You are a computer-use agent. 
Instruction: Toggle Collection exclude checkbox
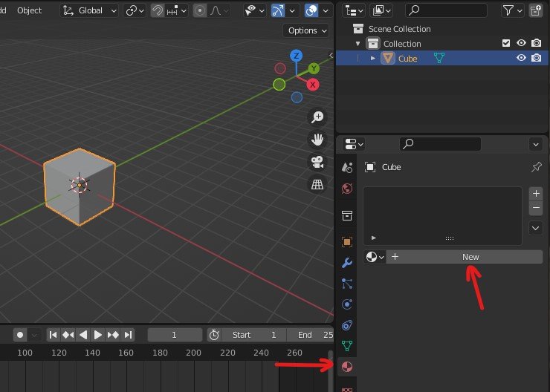[506, 43]
